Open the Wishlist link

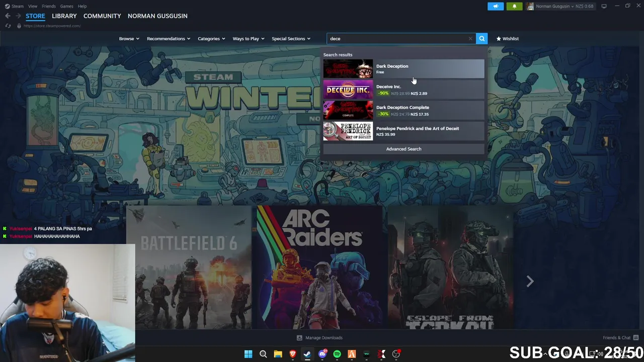[507, 39]
